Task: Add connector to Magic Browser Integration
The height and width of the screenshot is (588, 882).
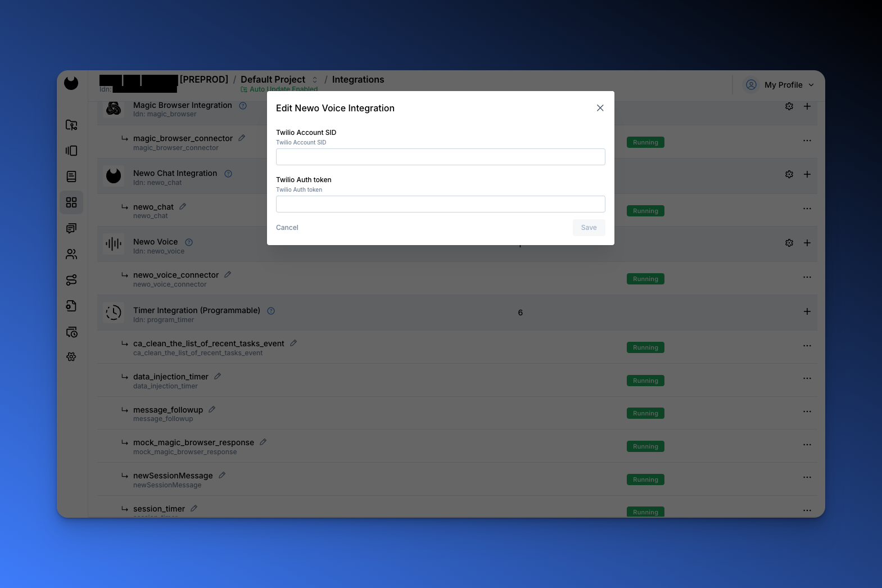Action: pyautogui.click(x=807, y=106)
